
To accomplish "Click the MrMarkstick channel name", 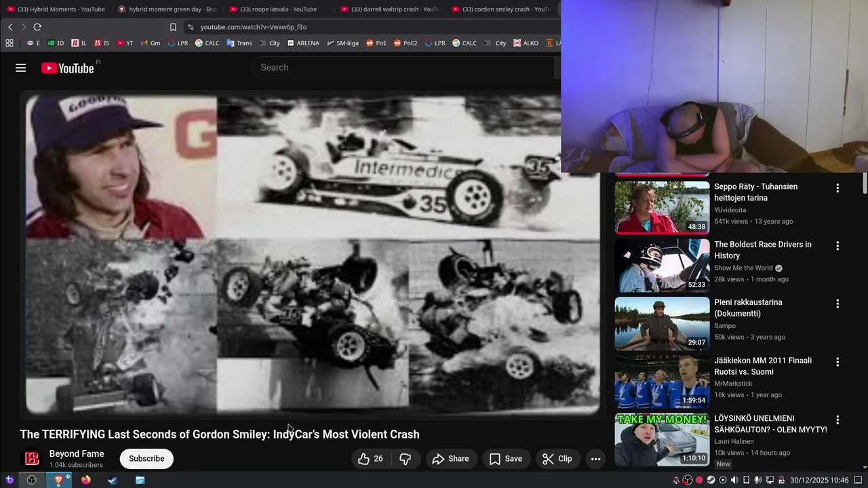I will [733, 384].
